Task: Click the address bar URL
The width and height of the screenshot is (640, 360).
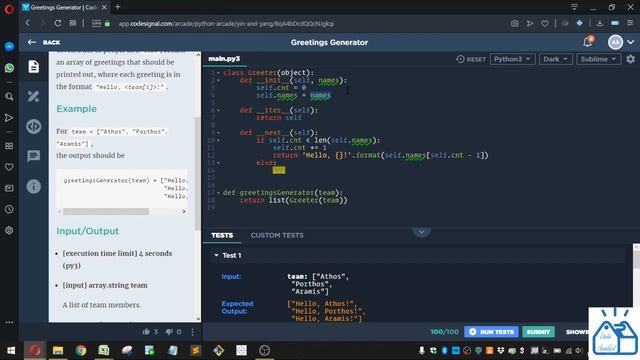Action: click(226, 24)
